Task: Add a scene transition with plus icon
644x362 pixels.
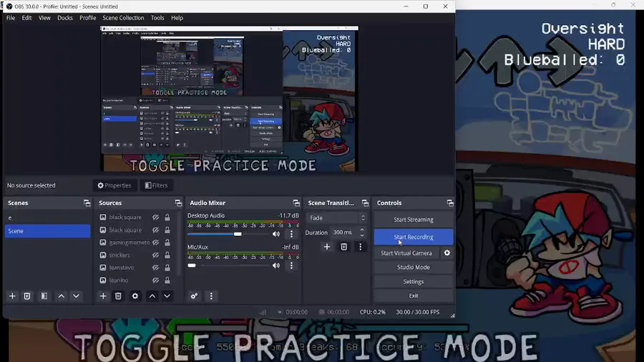Action: click(327, 247)
